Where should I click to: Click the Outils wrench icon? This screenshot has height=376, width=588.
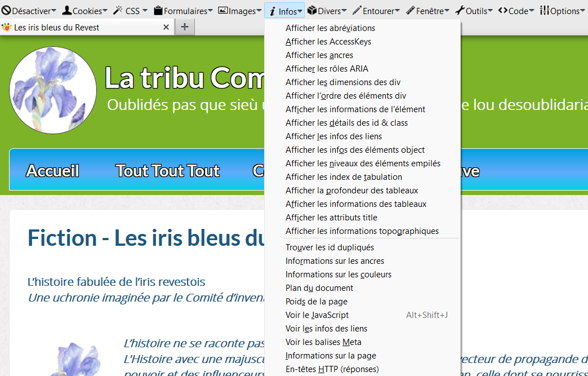coord(460,10)
